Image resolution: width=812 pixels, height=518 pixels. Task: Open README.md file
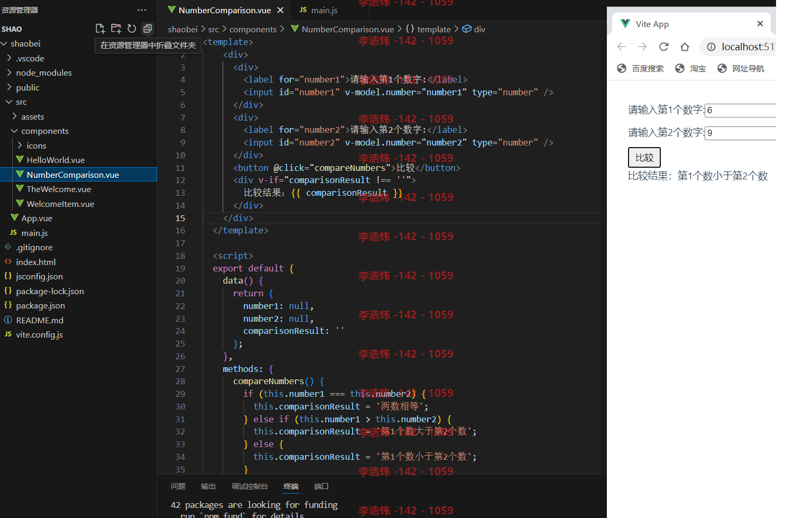pos(40,320)
